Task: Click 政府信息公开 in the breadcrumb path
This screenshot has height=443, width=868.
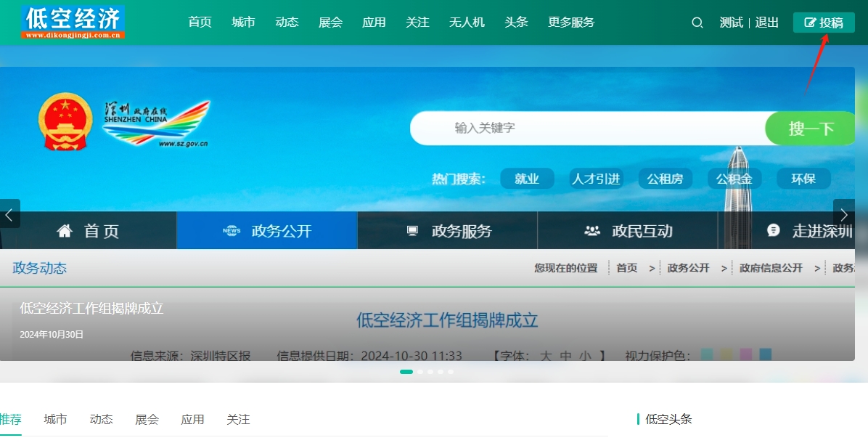Action: click(771, 268)
